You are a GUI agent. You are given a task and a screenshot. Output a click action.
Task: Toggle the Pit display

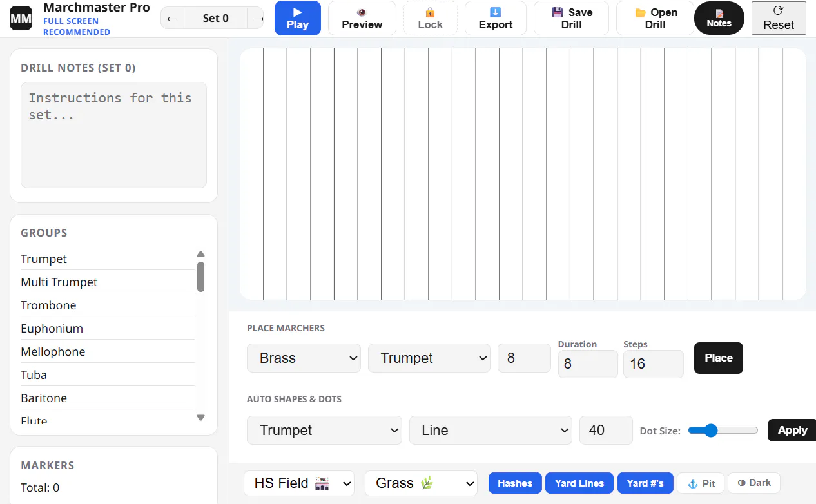pyautogui.click(x=701, y=483)
